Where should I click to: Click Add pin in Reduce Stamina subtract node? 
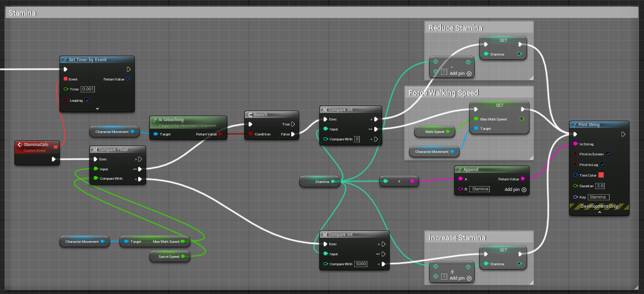(460, 74)
